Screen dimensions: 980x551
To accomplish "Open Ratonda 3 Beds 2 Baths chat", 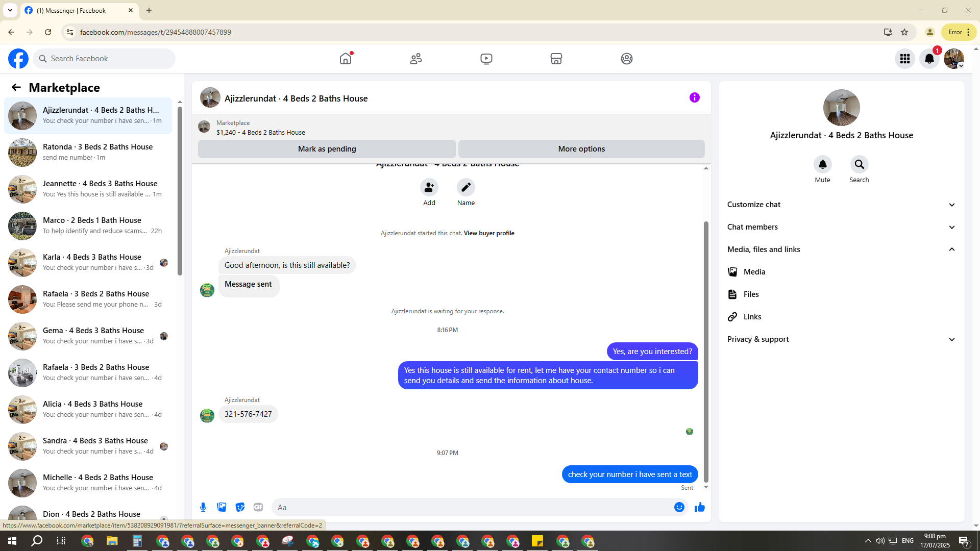I will pos(88,152).
